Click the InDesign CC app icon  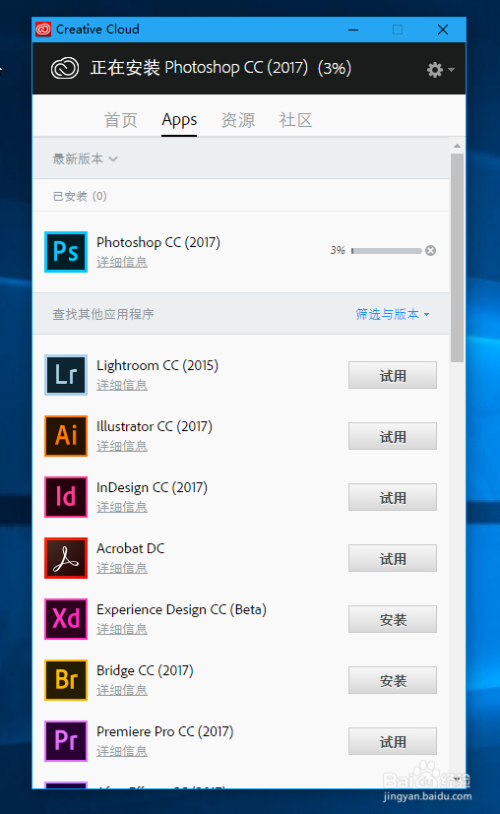tap(66, 497)
